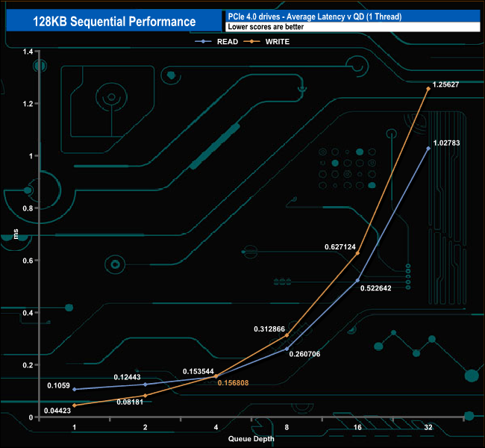Click the 128KB Sequential Performance title
Screen dimensions: 485x448
pos(114,22)
